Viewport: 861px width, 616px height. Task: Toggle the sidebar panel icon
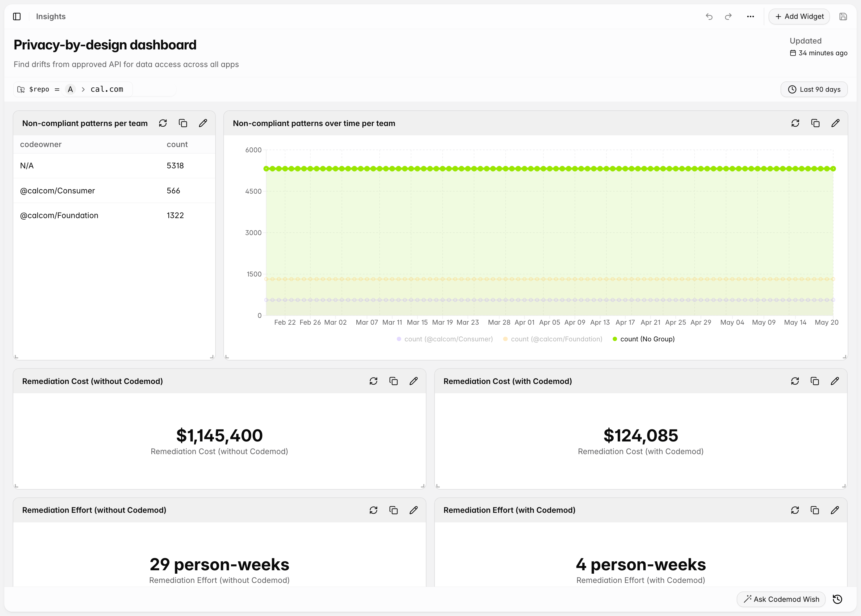click(17, 16)
